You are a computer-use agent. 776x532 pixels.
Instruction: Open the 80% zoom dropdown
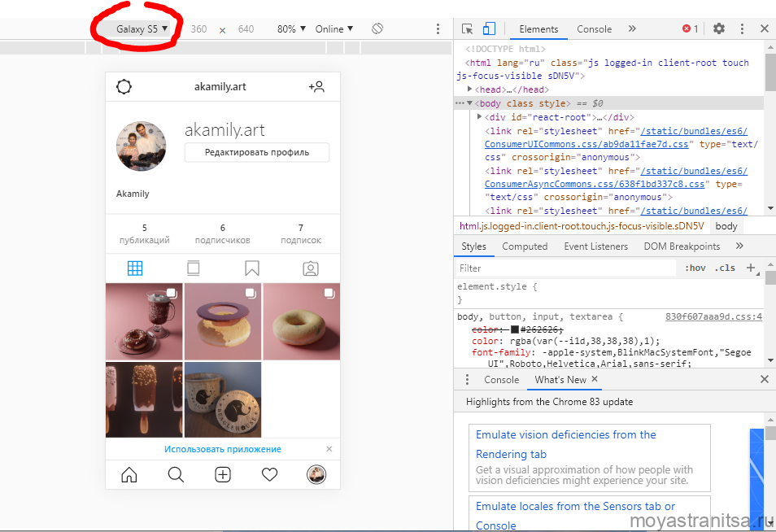click(291, 28)
